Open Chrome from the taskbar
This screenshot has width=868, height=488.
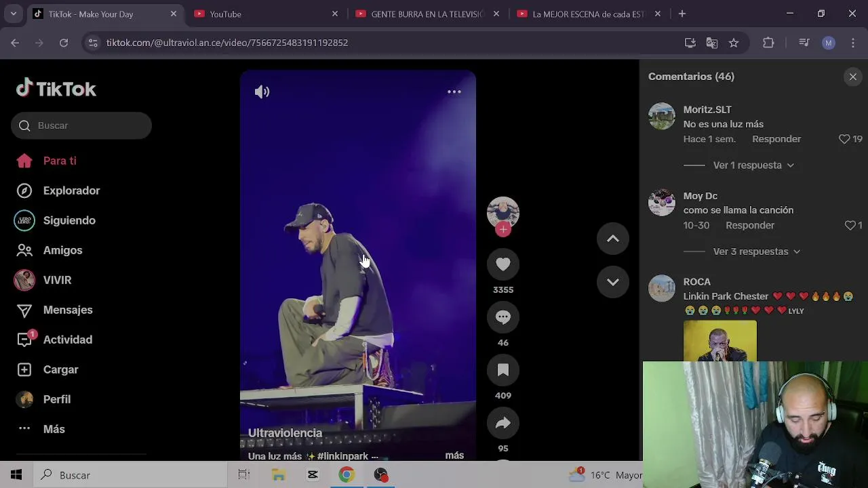click(x=347, y=475)
